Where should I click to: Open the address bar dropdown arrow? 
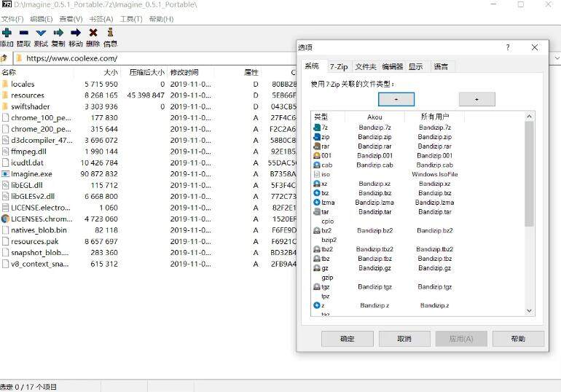pos(557,58)
